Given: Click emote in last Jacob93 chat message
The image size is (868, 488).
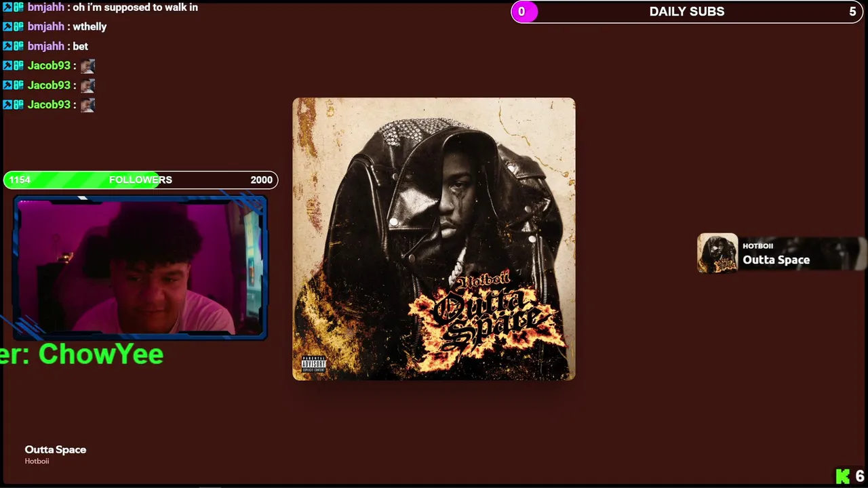Looking at the screenshot, I should 87,105.
